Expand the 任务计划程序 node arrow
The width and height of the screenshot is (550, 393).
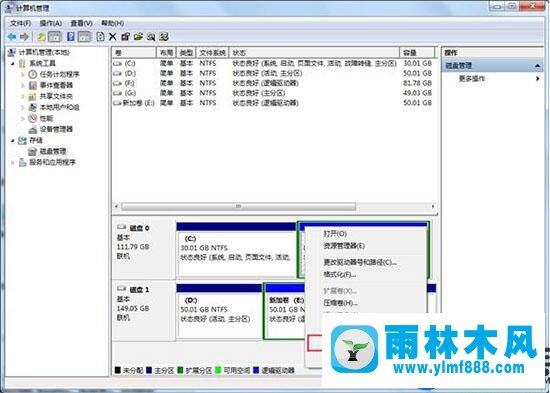[23, 75]
